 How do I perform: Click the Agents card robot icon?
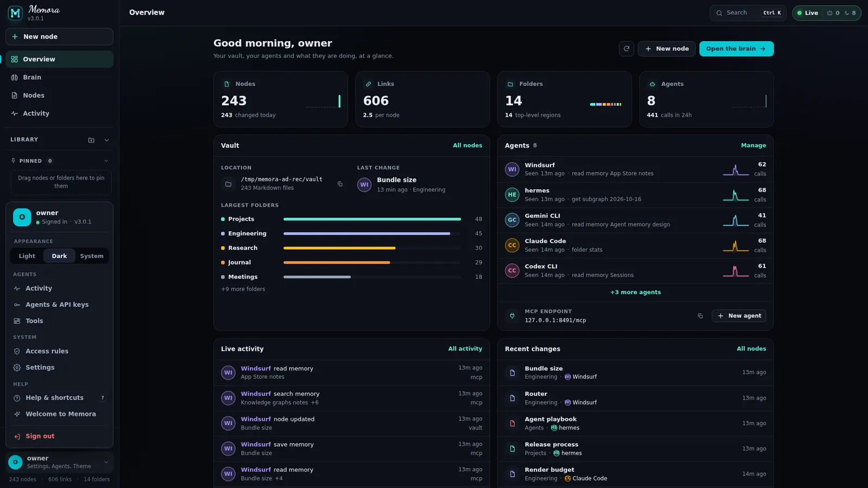coord(652,84)
